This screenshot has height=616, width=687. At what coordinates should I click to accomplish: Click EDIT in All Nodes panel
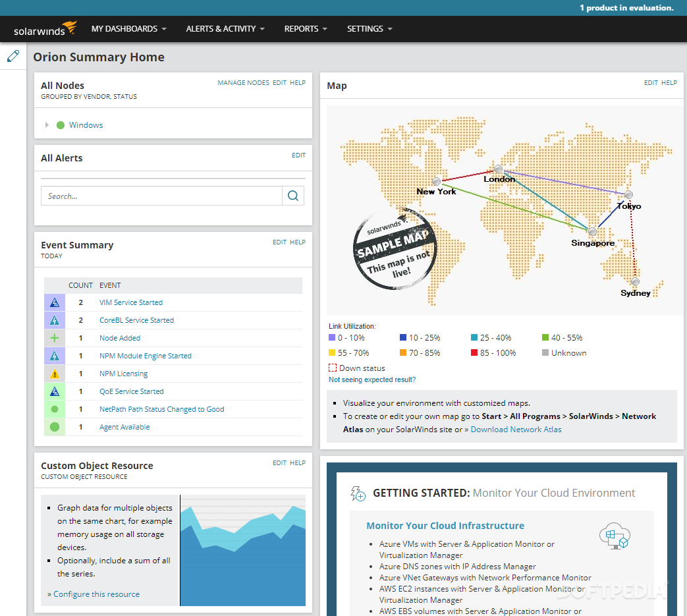click(279, 83)
